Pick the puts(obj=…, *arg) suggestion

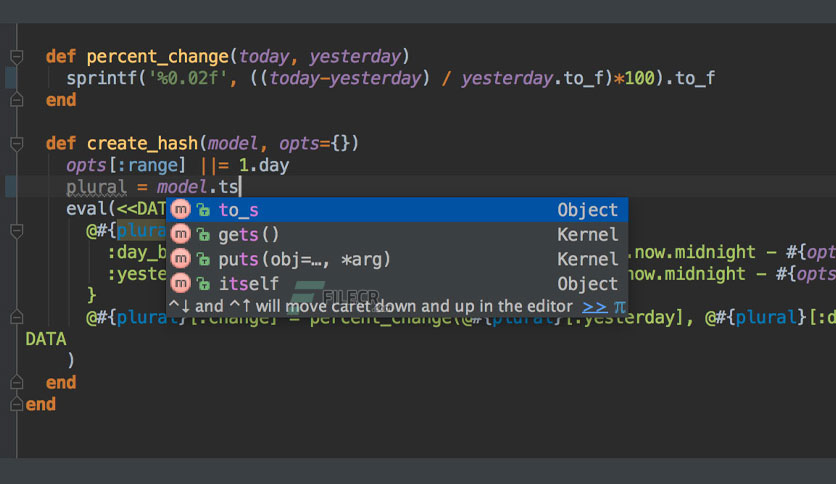[397, 259]
